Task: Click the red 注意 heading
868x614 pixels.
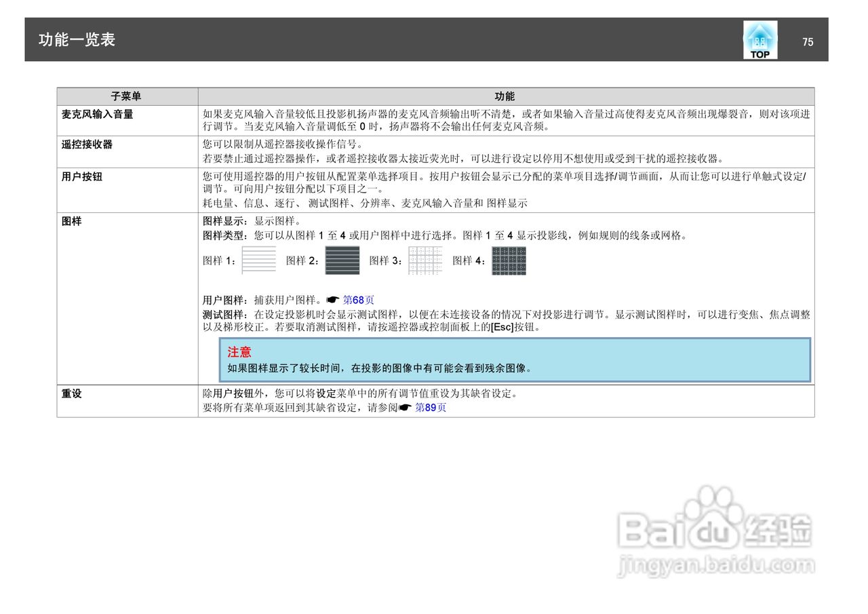Action: tap(239, 352)
